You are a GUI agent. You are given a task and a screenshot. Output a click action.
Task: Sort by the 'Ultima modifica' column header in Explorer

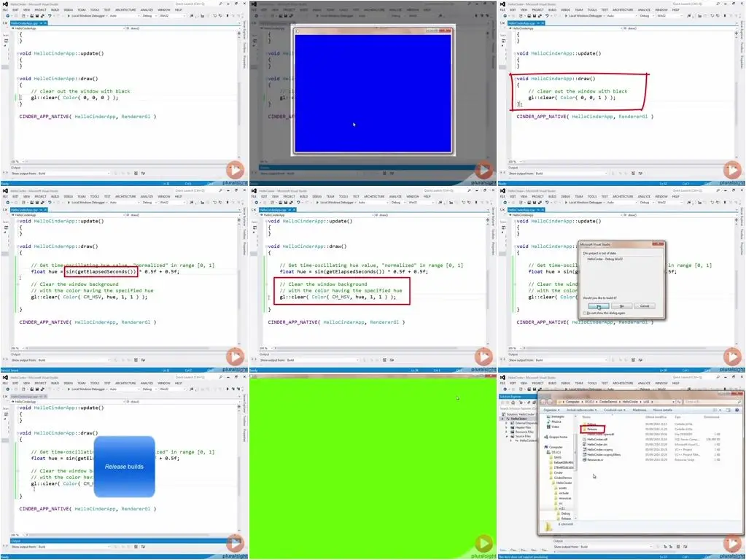656,417
